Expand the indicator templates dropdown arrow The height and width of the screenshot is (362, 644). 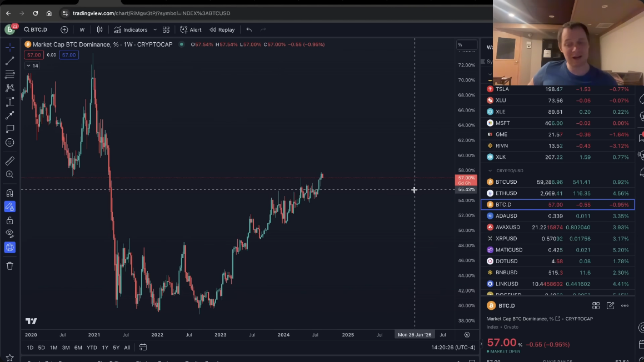[155, 29]
